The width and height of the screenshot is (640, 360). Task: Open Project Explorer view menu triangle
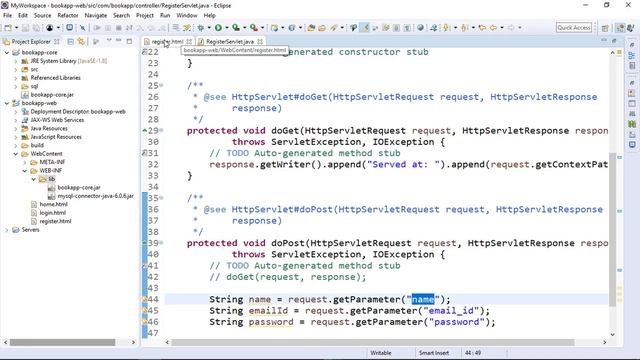[109, 41]
